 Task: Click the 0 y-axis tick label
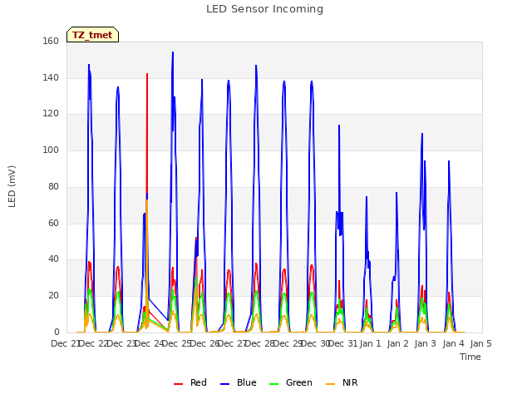tap(57, 332)
